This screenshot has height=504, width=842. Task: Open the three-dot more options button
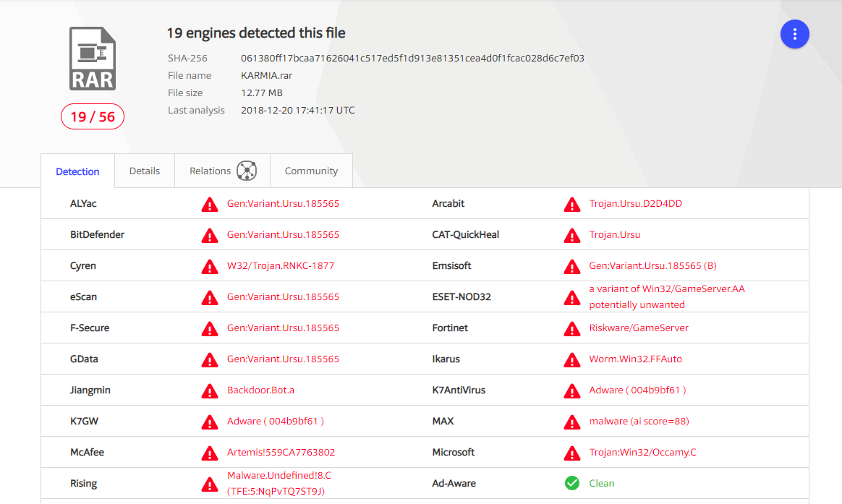(794, 35)
